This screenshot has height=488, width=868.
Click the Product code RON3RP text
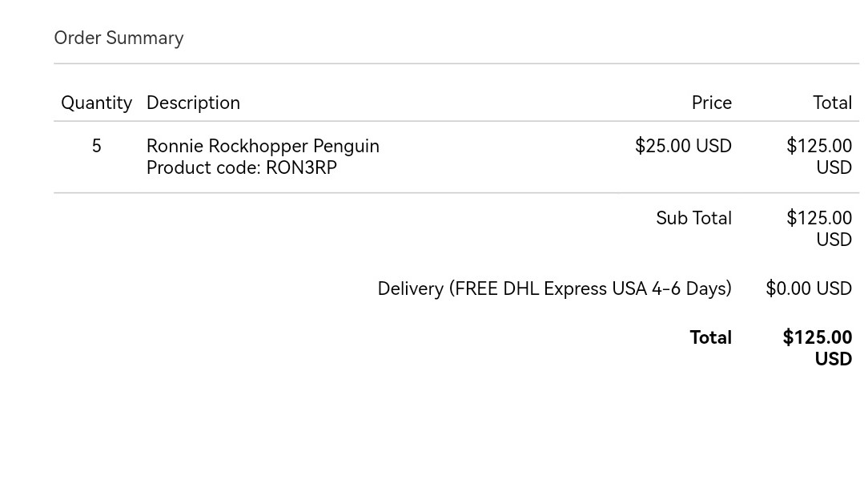(x=241, y=167)
